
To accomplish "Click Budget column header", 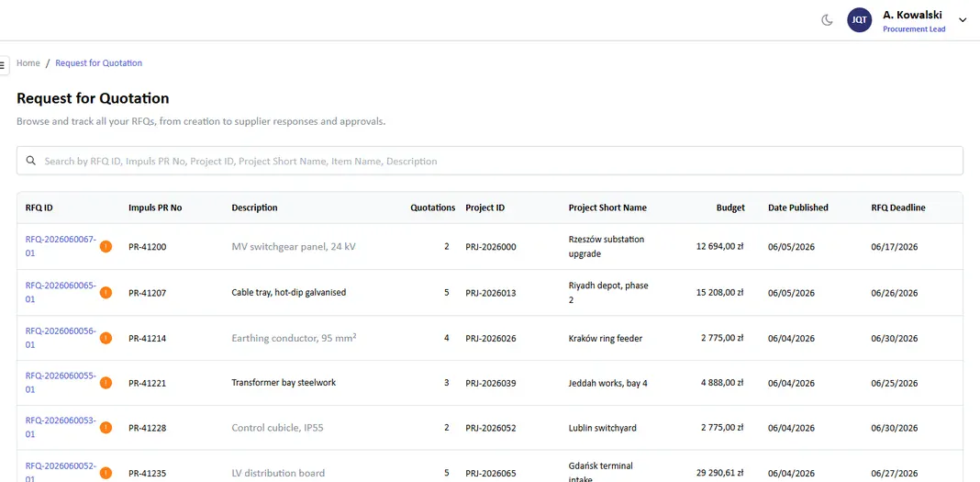I will 730,207.
